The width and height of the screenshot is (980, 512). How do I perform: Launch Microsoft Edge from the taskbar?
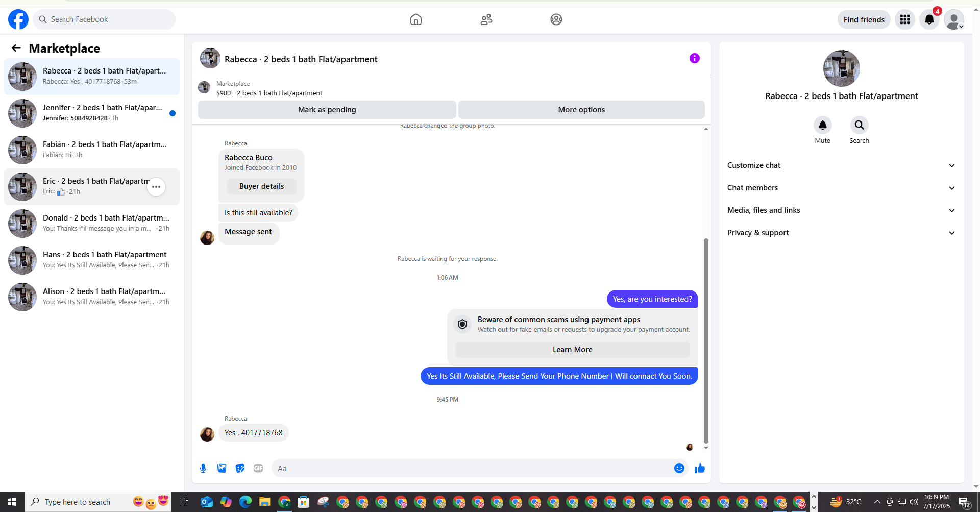(246, 502)
